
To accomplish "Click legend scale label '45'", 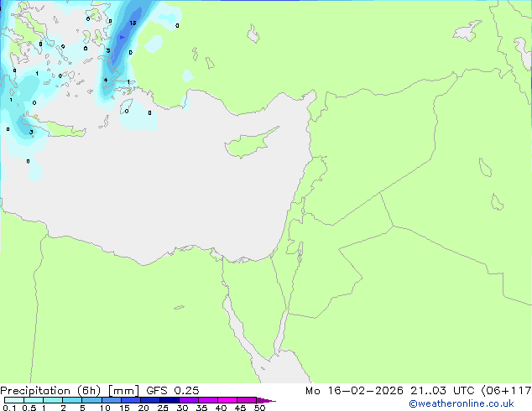I will point(240,408).
